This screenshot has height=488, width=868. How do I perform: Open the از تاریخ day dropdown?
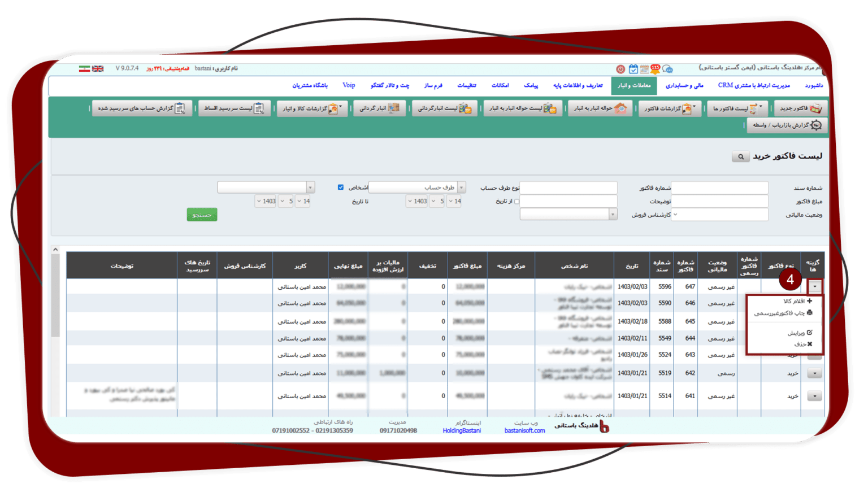454,201
